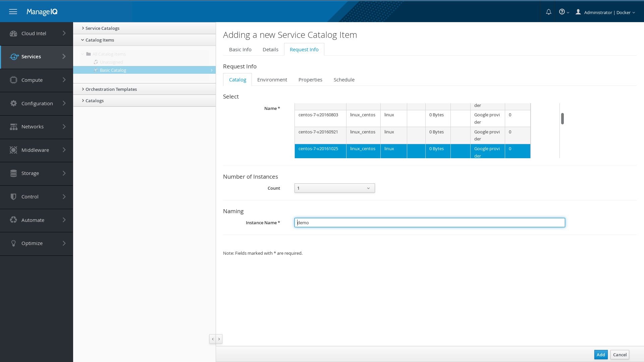Collapse panel with left arrow button
The width and height of the screenshot is (644, 362).
[x=213, y=339]
